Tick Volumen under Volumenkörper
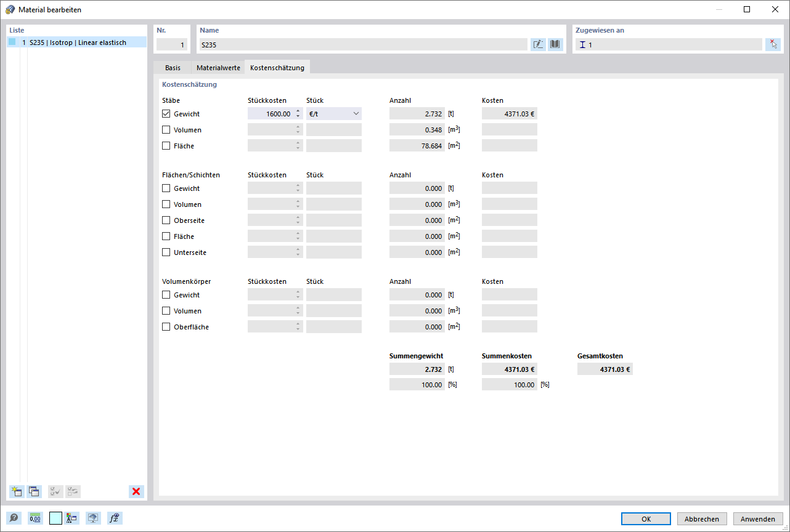 166,311
